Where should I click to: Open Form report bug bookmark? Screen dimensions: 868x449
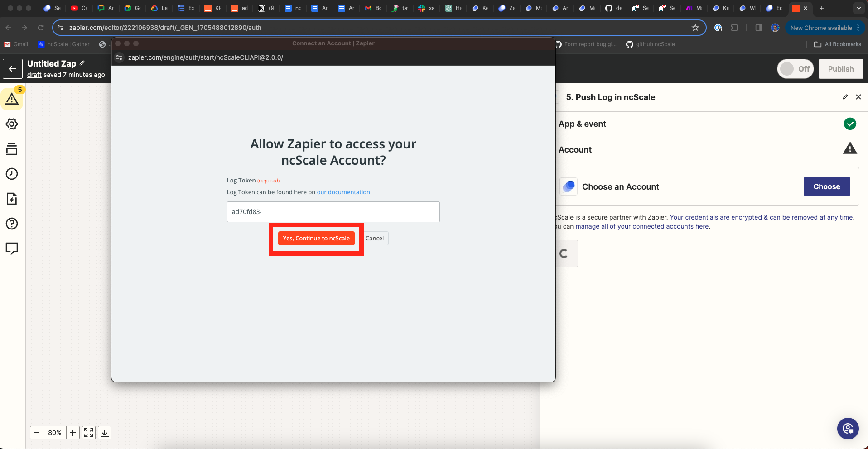coord(586,44)
